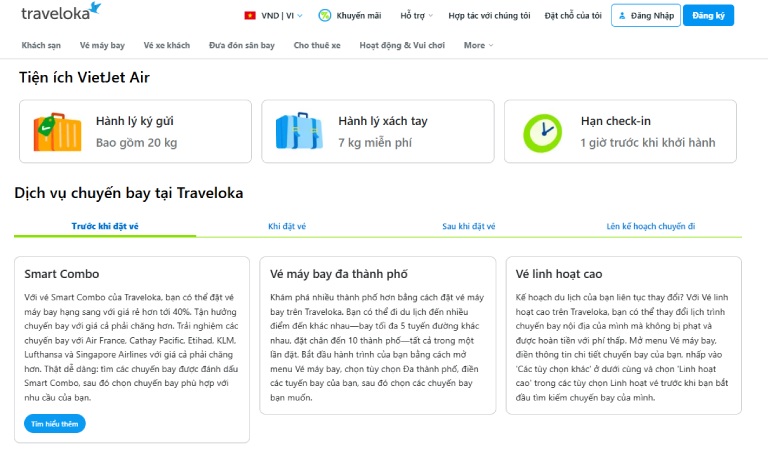768x459 pixels.
Task: Click the Tìm hiểu thêm button
Action: pyautogui.click(x=55, y=424)
